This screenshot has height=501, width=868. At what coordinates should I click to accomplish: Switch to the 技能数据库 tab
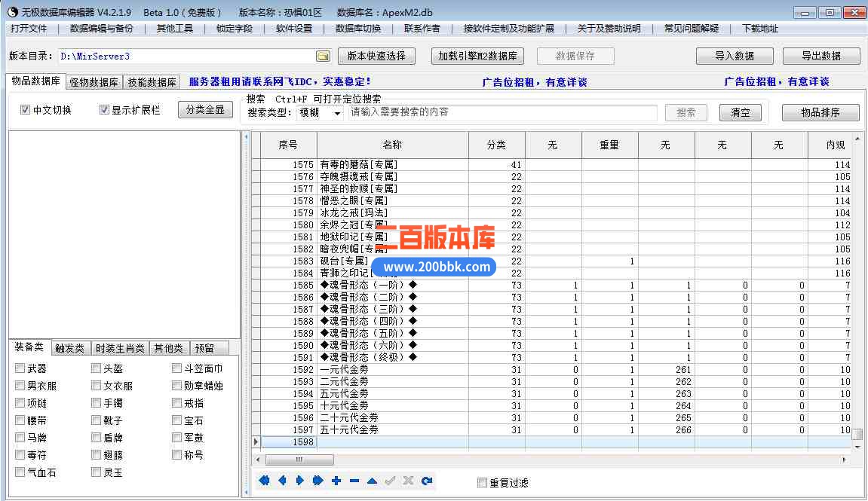coord(152,82)
